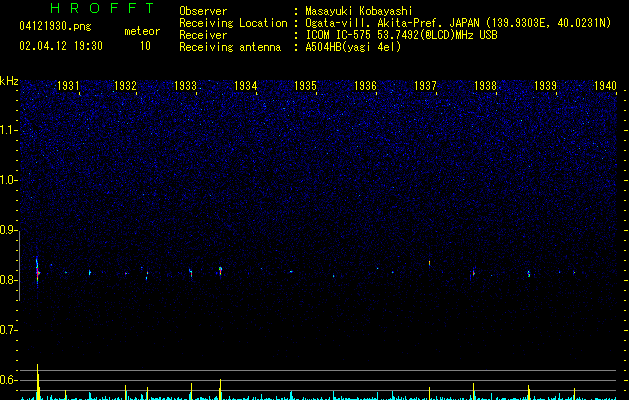
Task: Click the Ogata-vill. Akita-Pref. JAPAN coordinates text
Action: 458,23
